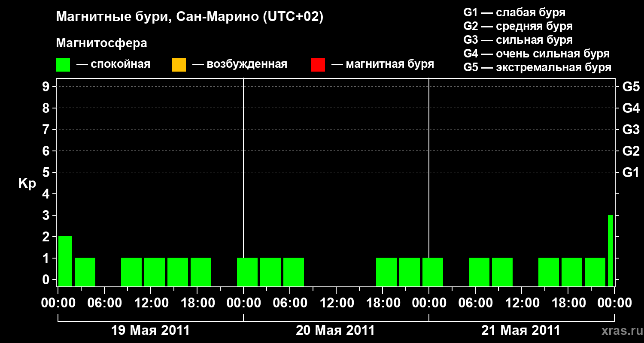
Task: Click the Kp axis value 7
Action: pos(47,129)
